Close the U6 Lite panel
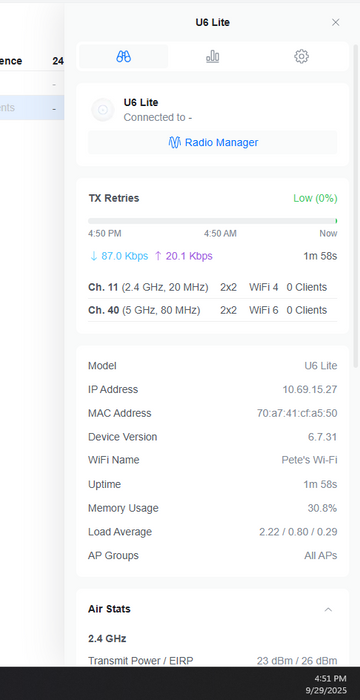This screenshot has height=700, width=360. tap(335, 22)
